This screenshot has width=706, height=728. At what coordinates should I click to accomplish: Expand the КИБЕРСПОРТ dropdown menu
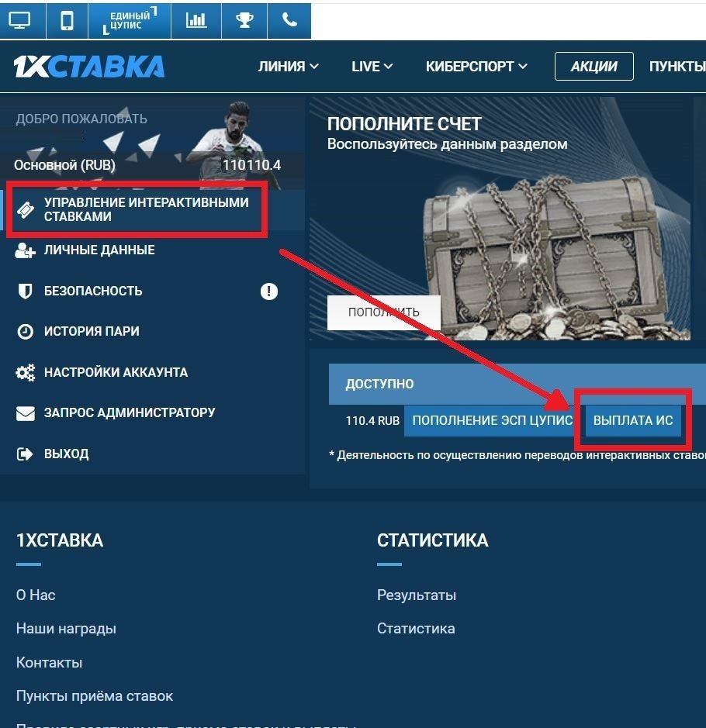pyautogui.click(x=476, y=67)
